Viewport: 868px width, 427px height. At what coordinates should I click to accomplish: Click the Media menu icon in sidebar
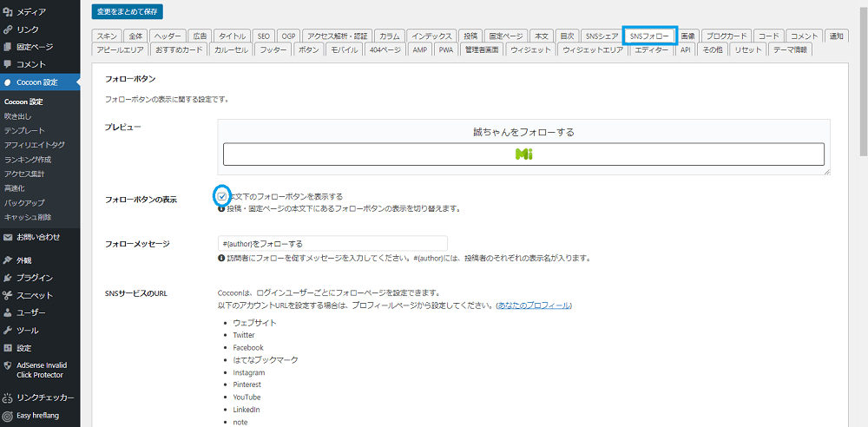[7, 11]
